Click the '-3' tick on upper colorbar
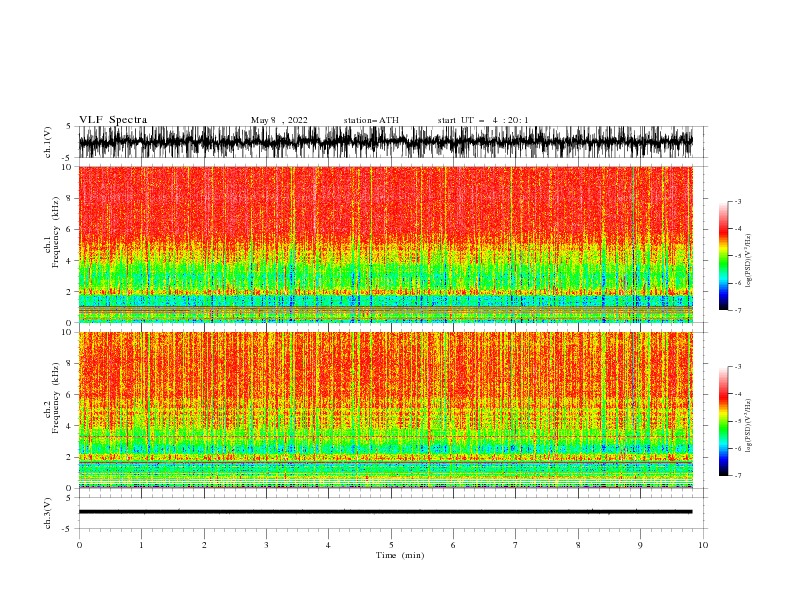 pos(737,201)
